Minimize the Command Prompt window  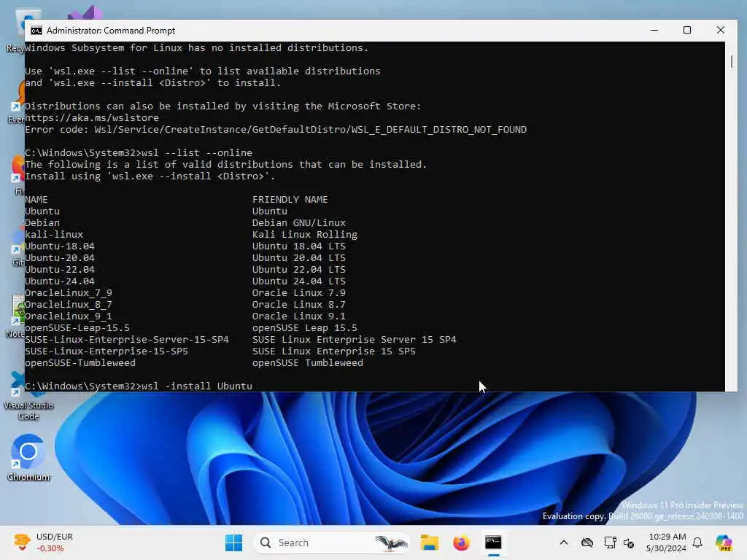point(654,30)
